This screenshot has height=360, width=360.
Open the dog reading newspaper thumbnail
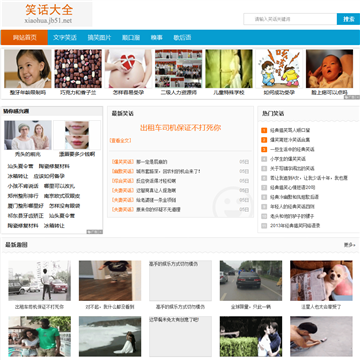tap(321, 280)
